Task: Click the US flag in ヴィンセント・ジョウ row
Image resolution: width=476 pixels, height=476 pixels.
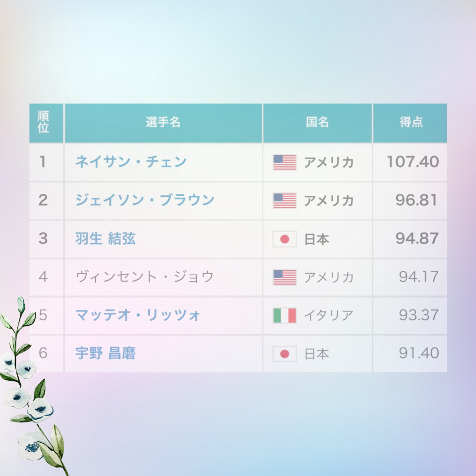Action: click(285, 277)
